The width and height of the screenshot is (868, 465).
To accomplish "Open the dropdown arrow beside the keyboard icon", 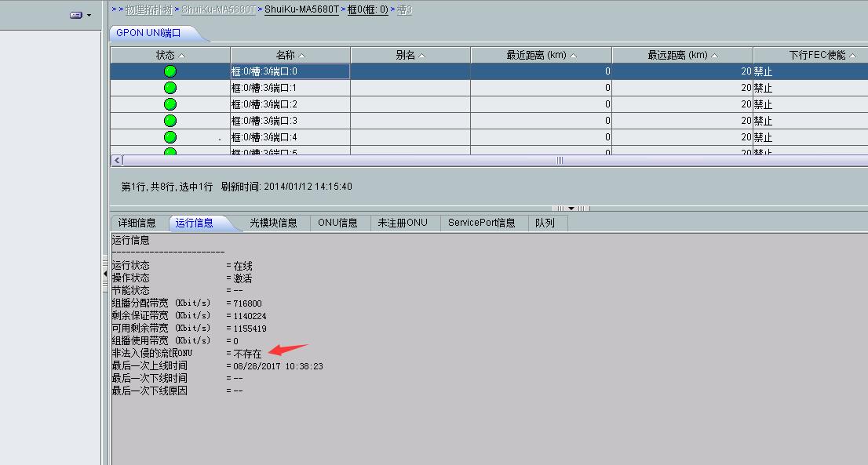I will pos(89,15).
